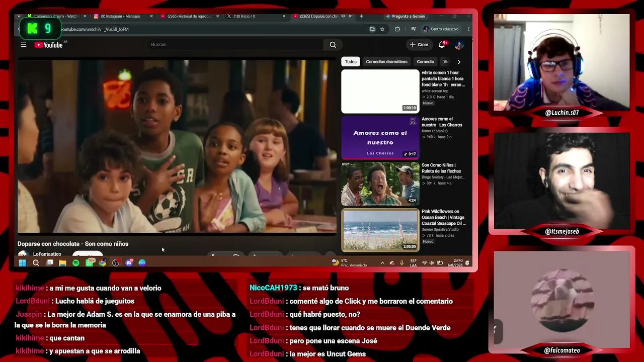Screen dimensions: 644x362
Task: Click the video player showing the kids
Action: pos(177,146)
